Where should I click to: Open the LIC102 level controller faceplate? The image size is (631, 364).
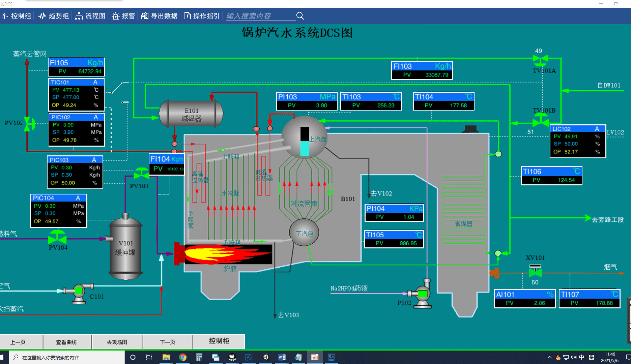[578, 141]
